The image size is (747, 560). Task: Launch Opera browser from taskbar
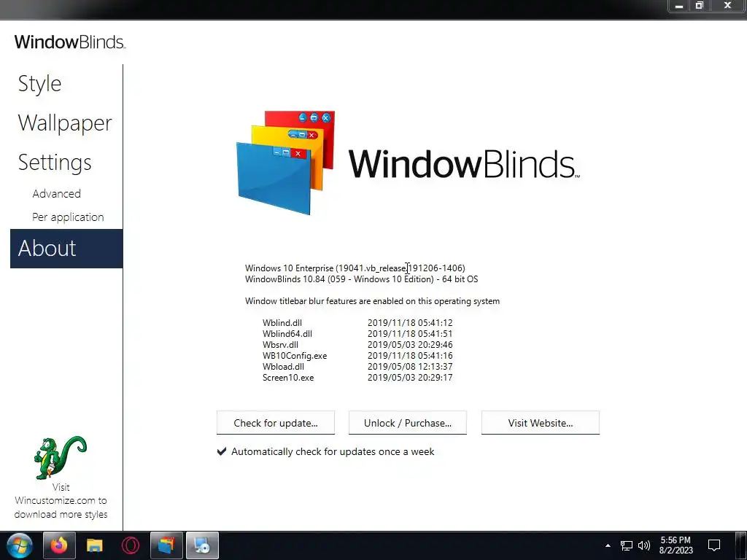coord(130,545)
